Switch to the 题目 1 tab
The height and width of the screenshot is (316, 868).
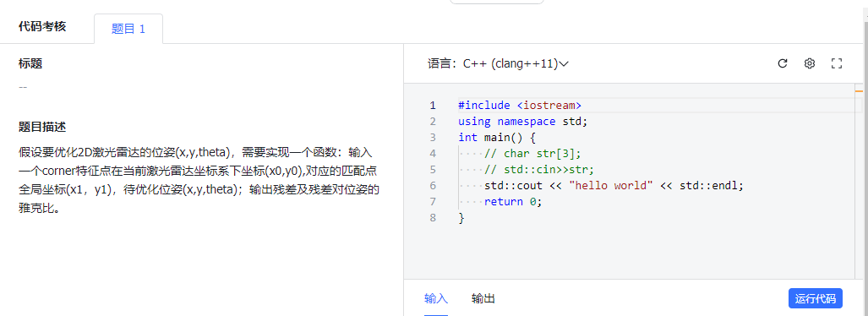coord(128,29)
